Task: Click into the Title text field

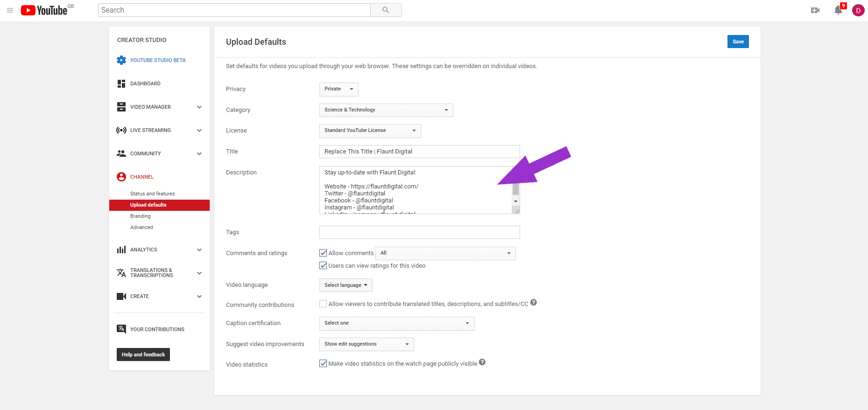Action: [x=419, y=152]
